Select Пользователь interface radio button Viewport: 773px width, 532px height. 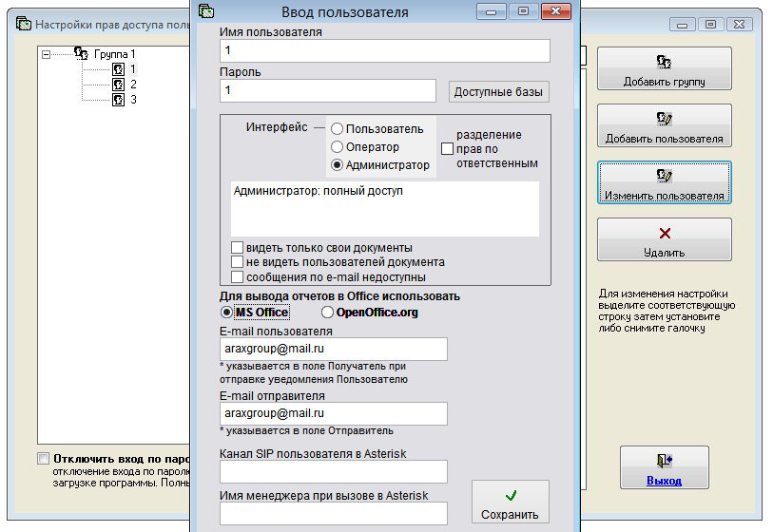click(337, 129)
